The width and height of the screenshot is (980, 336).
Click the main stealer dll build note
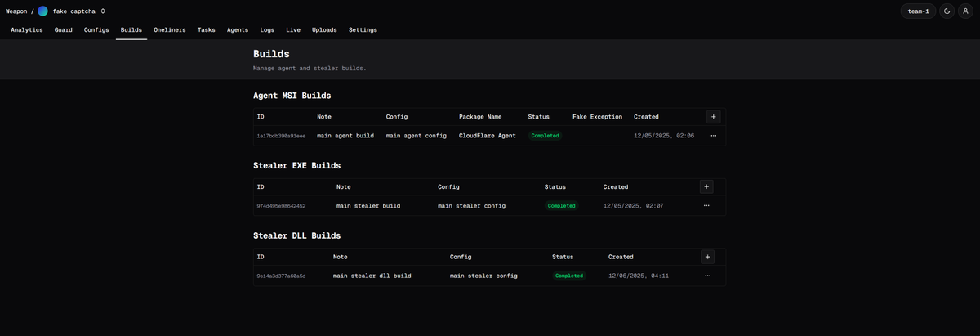coord(372,276)
